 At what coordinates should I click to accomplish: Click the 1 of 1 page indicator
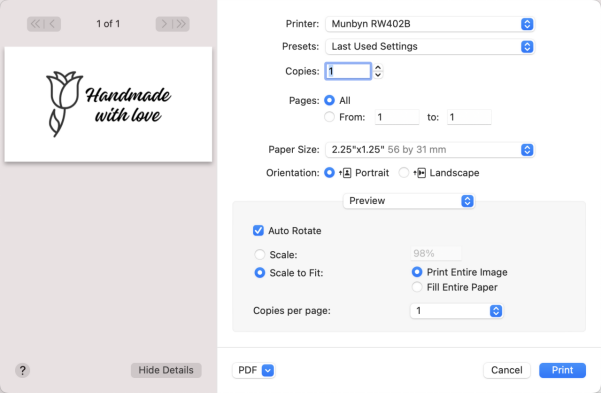coord(108,24)
